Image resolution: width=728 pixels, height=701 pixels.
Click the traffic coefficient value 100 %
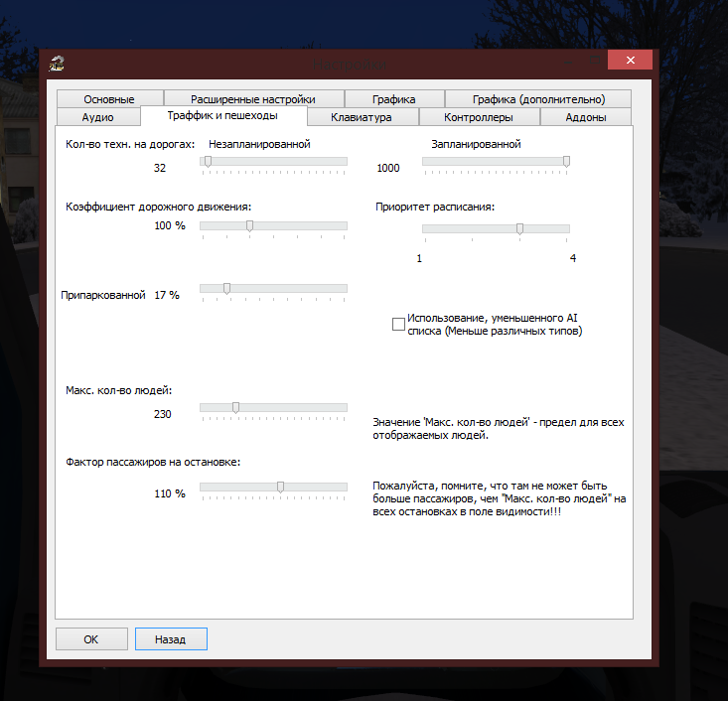pyautogui.click(x=170, y=226)
